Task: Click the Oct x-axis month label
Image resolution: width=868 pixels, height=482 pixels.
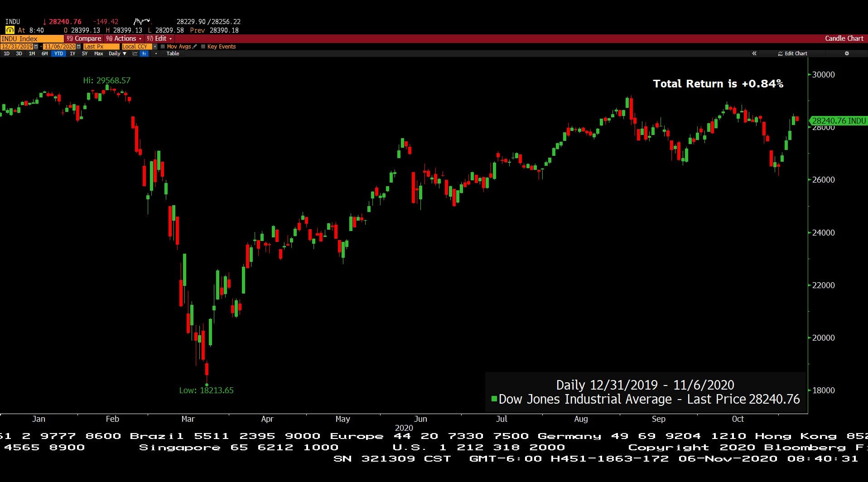Action: (x=738, y=419)
